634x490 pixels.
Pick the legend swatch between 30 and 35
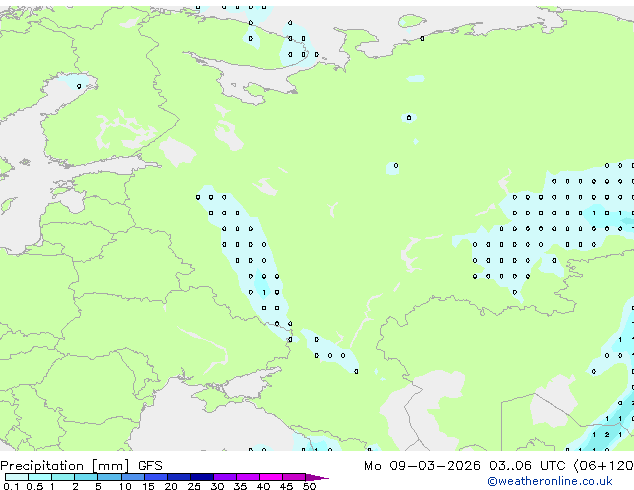pyautogui.click(x=225, y=477)
